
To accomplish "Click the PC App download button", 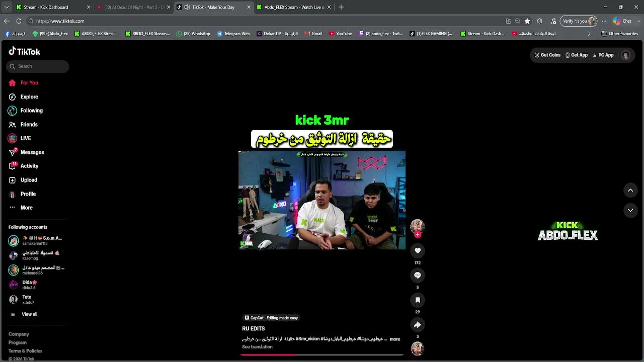I will point(603,55).
